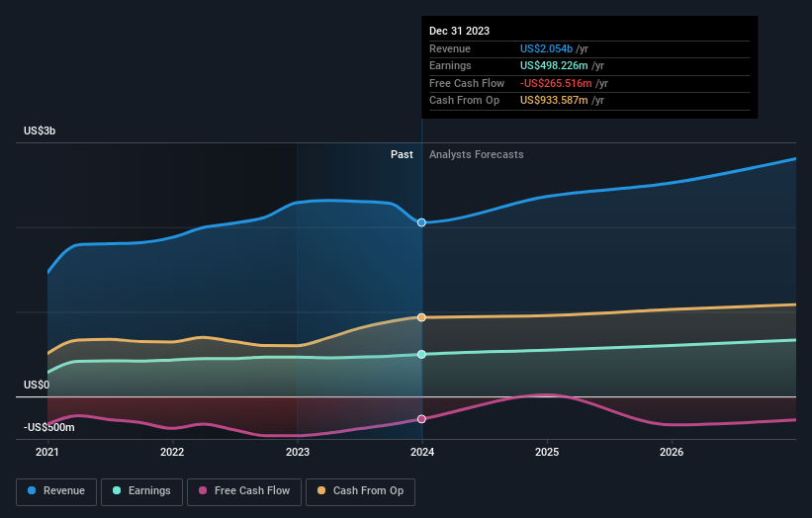Viewport: 812px width, 518px height.
Task: Click the US$0 y-axis label
Action: pos(37,385)
